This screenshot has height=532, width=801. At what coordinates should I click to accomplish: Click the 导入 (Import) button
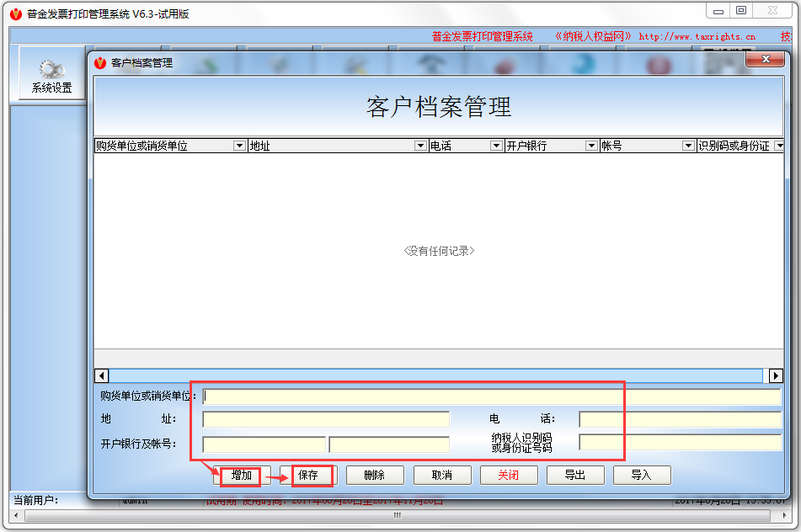pyautogui.click(x=642, y=475)
